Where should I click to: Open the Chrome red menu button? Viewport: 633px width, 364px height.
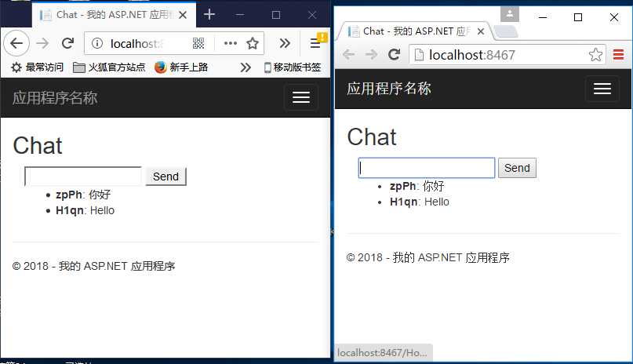618,54
